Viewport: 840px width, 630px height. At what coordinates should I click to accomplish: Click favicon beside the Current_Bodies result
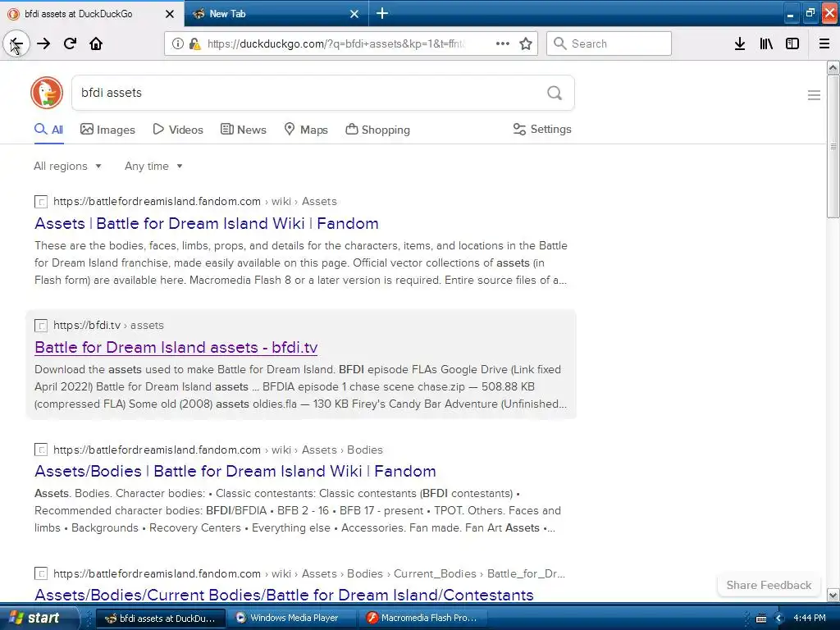[x=41, y=573]
